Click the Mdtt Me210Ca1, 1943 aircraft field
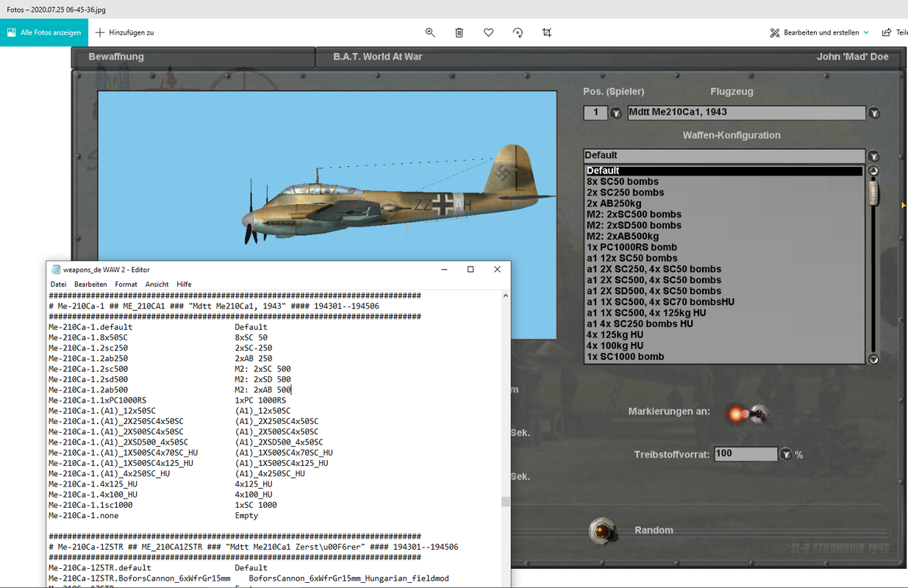The width and height of the screenshot is (908, 588). coord(746,113)
